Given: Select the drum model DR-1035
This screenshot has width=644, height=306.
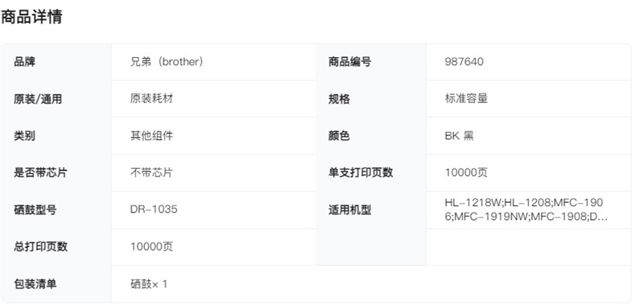Looking at the screenshot, I should [154, 209].
